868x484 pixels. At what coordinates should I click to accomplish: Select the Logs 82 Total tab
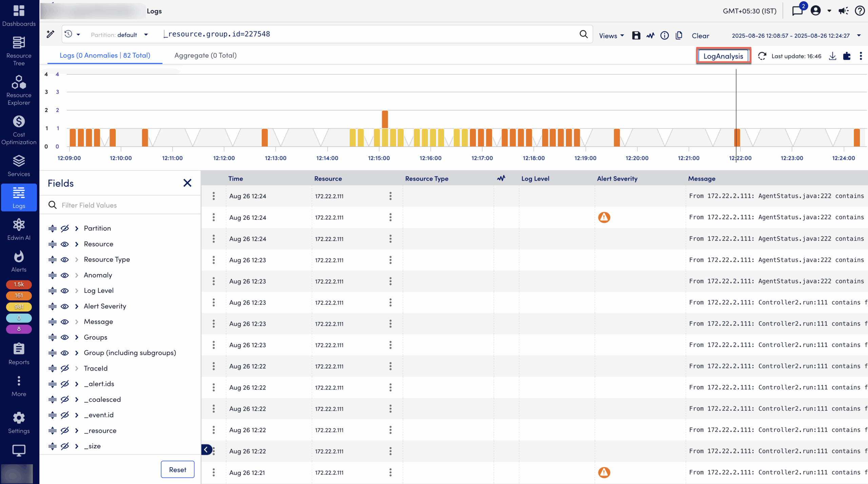(105, 55)
